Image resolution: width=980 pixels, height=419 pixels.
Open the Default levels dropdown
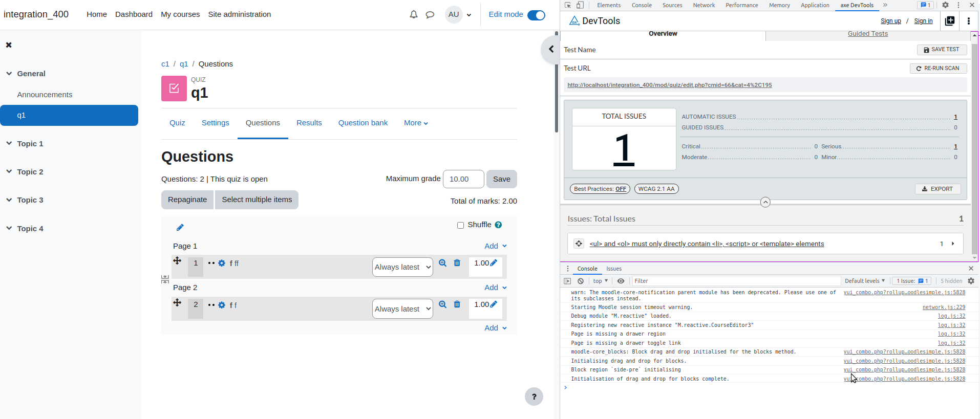(x=865, y=281)
